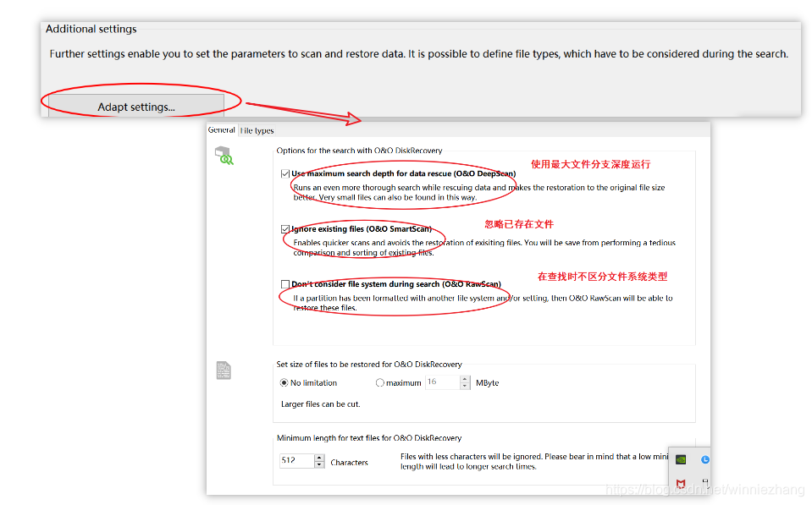Open the McAfee tray icon
The height and width of the screenshot is (505, 812).
click(x=681, y=483)
